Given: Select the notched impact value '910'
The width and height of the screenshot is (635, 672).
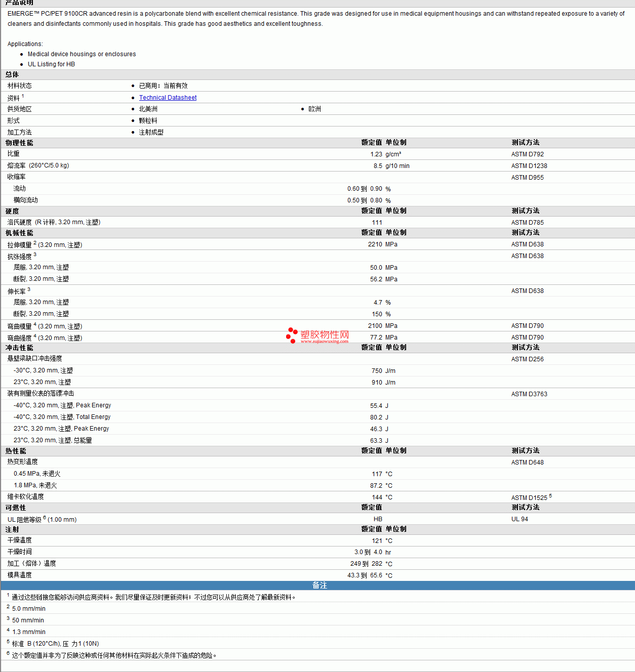Looking at the screenshot, I should 377,383.
